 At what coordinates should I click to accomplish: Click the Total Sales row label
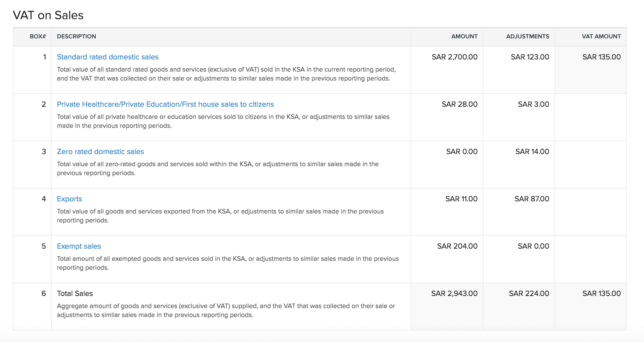point(75,293)
